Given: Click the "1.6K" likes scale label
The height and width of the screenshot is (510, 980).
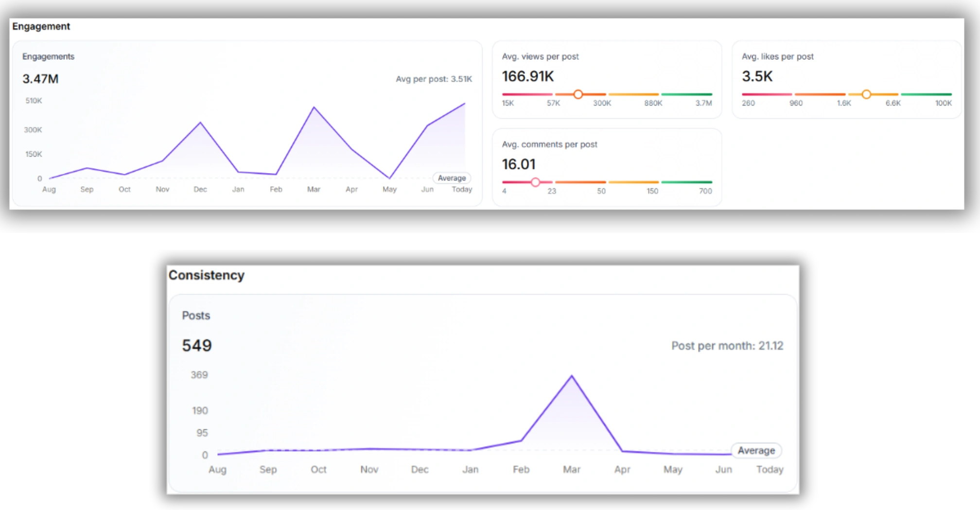Looking at the screenshot, I should (x=844, y=103).
